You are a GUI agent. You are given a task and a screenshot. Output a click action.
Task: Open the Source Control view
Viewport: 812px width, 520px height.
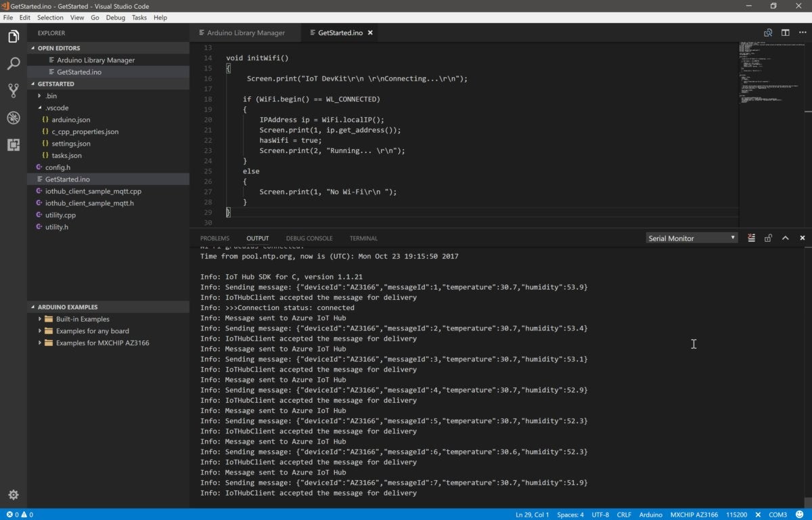pyautogui.click(x=13, y=91)
